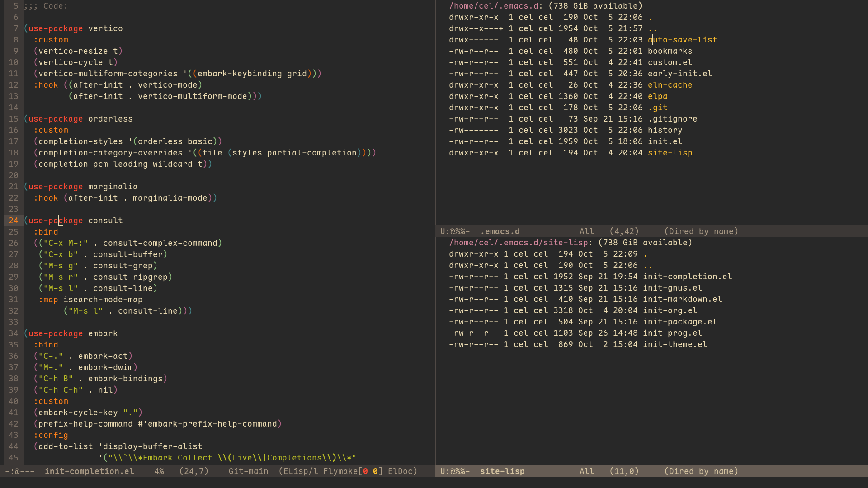The width and height of the screenshot is (868, 488).
Task: Click the Flymake error counter in the mode line
Action: (x=371, y=471)
